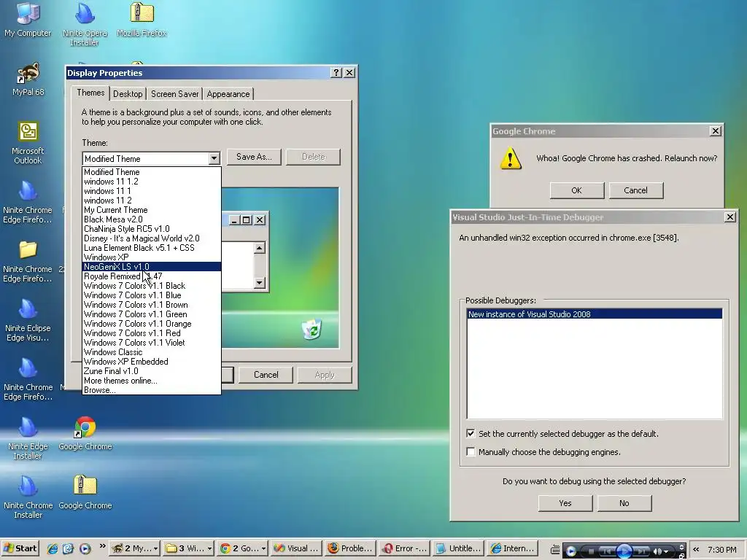The height and width of the screenshot is (560, 747).
Task: Close the Visual Studio Just-In-Time Debugger dialog
Action: [729, 217]
